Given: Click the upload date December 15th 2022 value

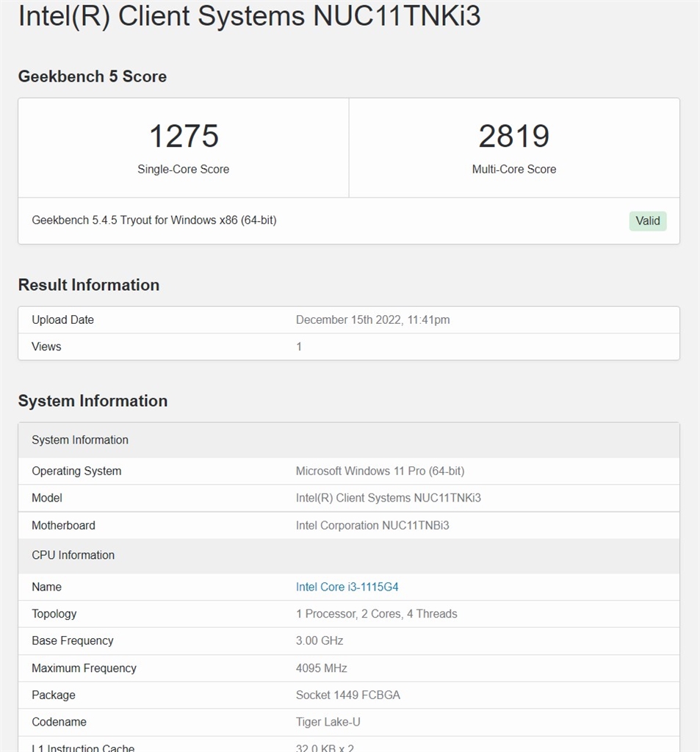Looking at the screenshot, I should [x=372, y=320].
